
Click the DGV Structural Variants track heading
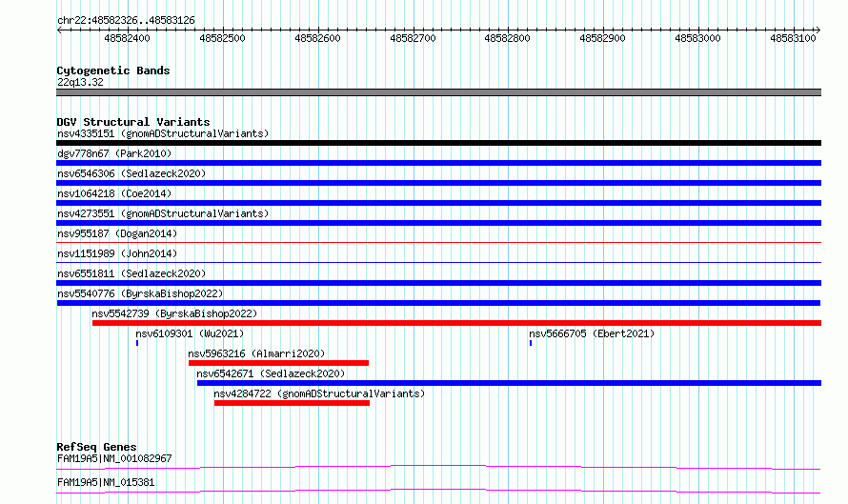pos(133,122)
